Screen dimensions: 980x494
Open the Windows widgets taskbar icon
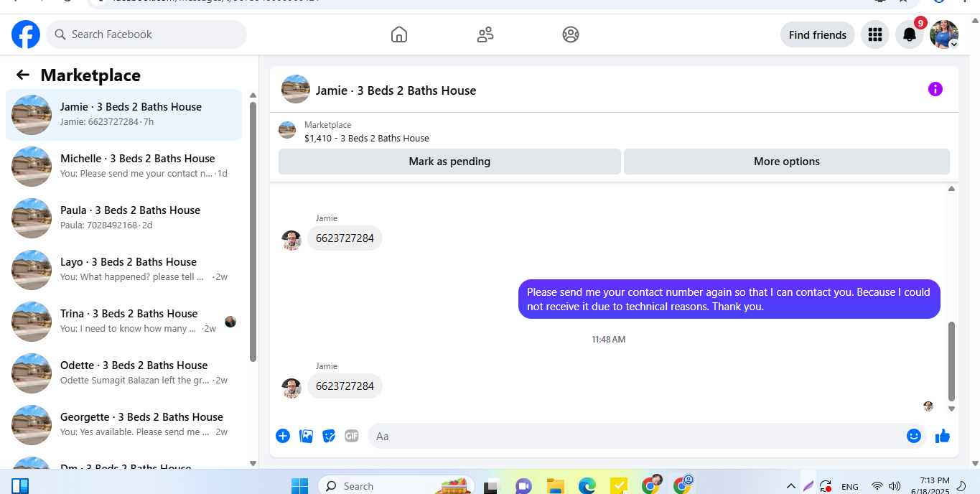pyautogui.click(x=20, y=486)
